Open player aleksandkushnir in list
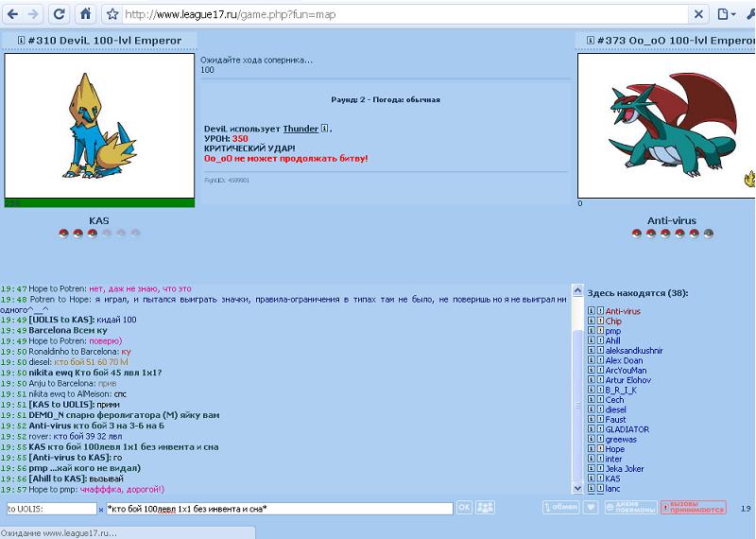 (634, 351)
